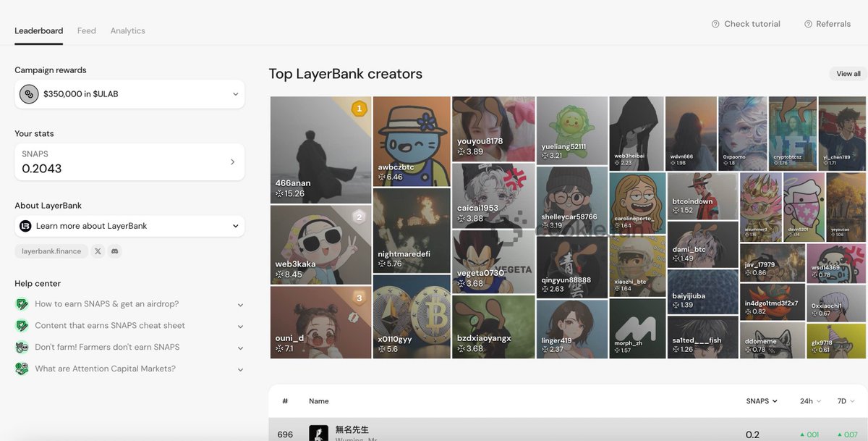Open the SNAPS 0.2043 stats card
Viewport: 868px width, 441px height.
tap(129, 161)
